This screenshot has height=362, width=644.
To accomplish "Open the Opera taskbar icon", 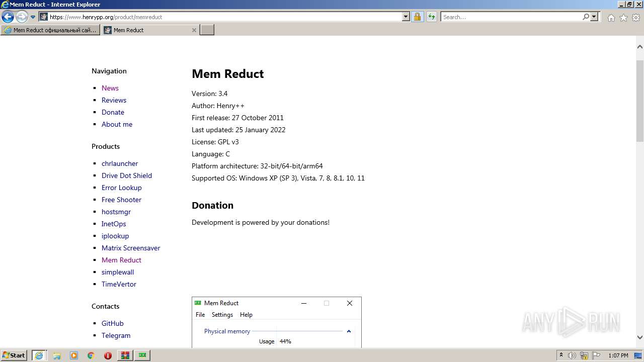I will (108, 355).
